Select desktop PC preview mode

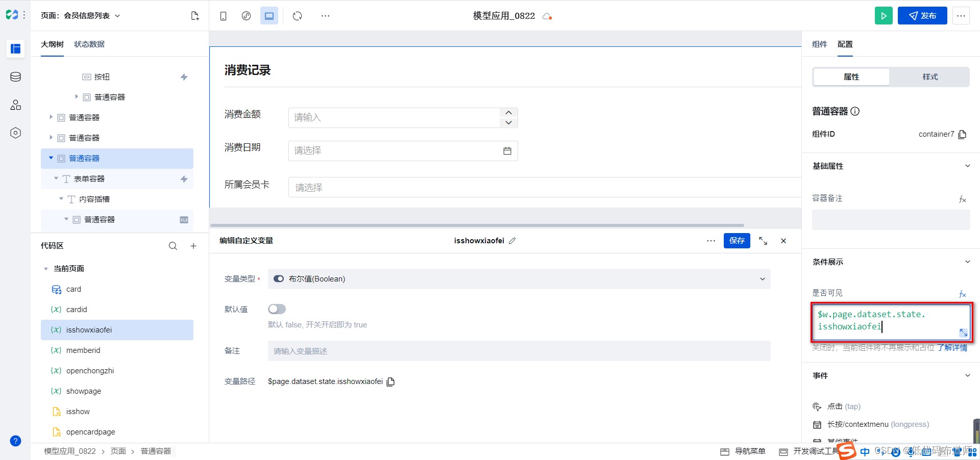(x=269, y=16)
